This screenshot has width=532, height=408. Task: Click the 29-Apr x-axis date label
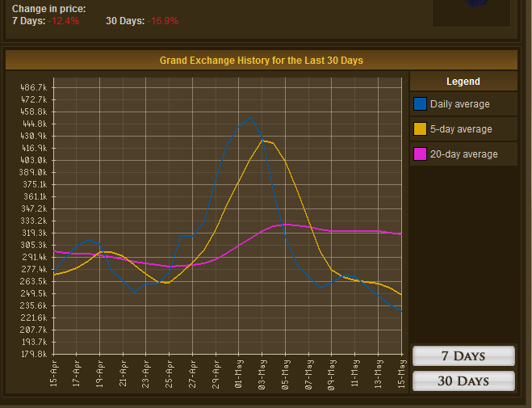tap(216, 374)
